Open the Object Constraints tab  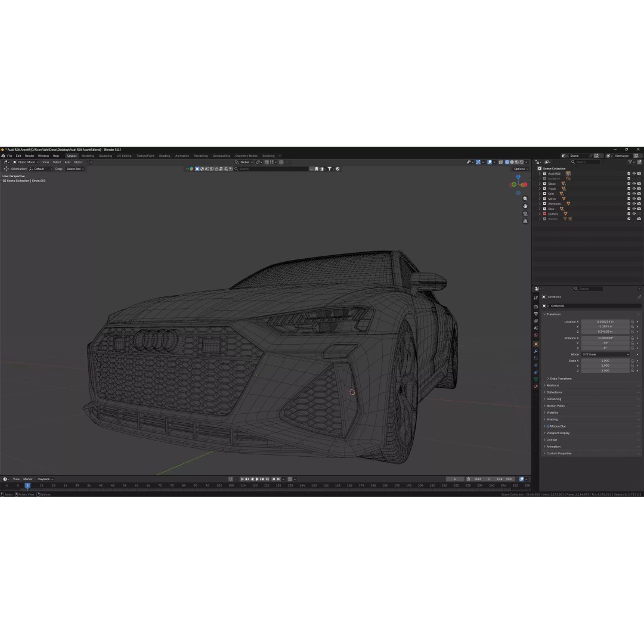pos(535,372)
